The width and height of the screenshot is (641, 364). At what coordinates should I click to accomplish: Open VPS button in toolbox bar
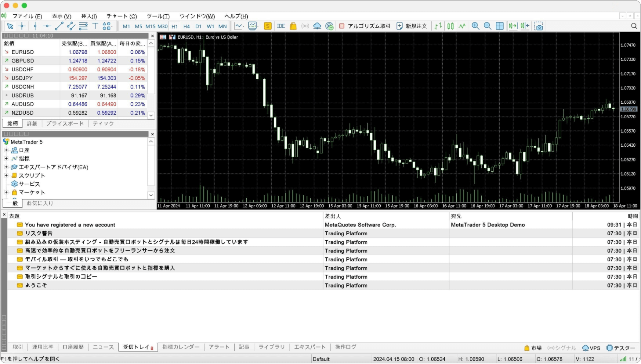click(x=591, y=348)
